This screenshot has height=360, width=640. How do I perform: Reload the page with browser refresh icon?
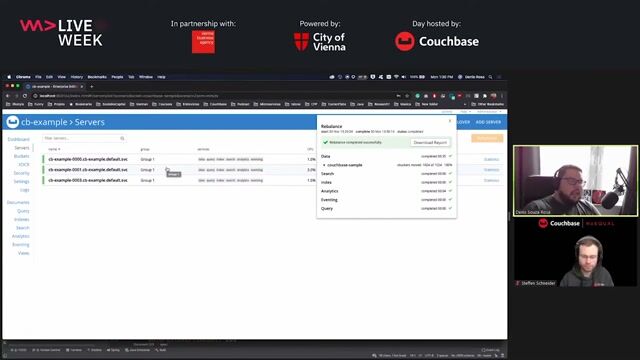point(25,96)
